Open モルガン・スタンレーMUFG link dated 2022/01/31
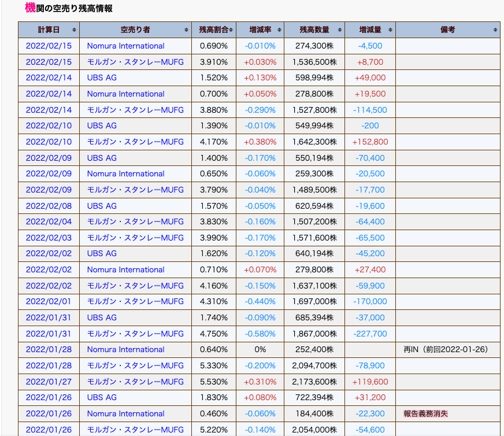 pyautogui.click(x=135, y=334)
